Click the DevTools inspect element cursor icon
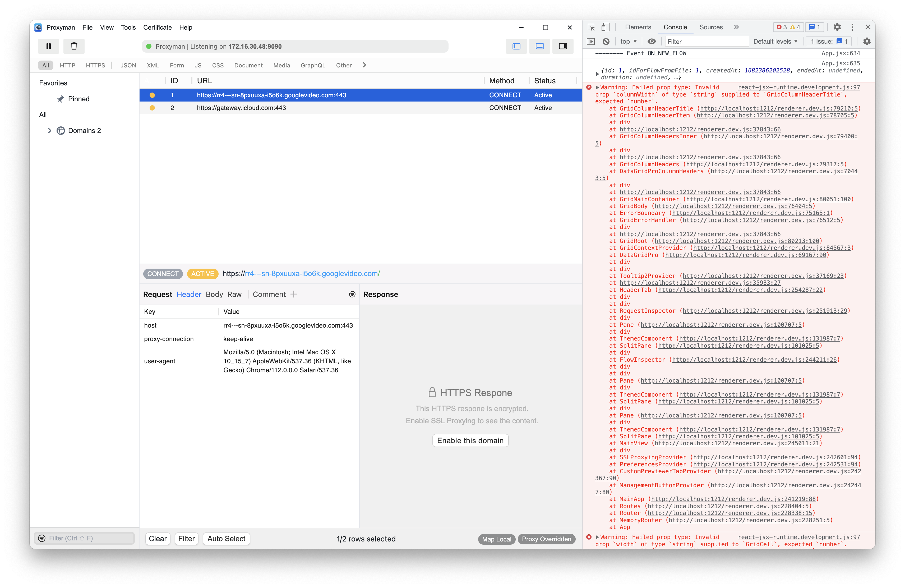This screenshot has width=905, height=588. tap(591, 27)
